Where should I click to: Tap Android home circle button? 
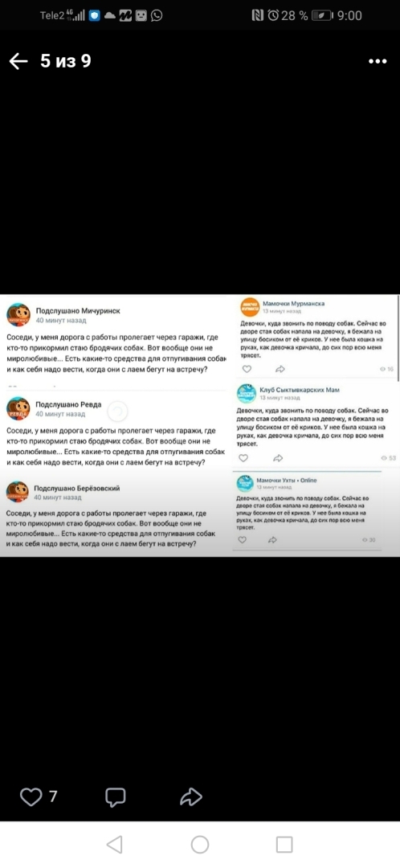point(200,844)
